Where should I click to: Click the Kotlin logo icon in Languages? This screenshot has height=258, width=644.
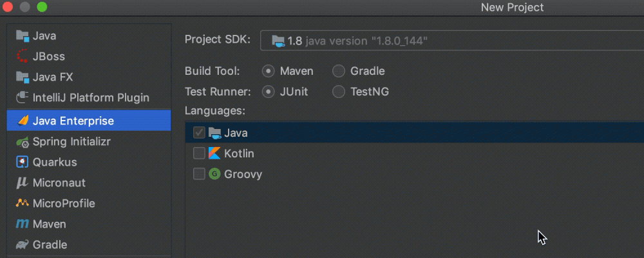click(x=214, y=153)
